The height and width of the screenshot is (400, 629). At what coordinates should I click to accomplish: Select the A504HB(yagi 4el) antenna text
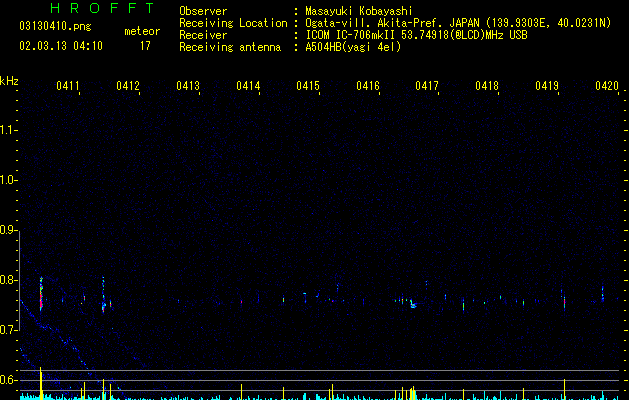coord(353,47)
